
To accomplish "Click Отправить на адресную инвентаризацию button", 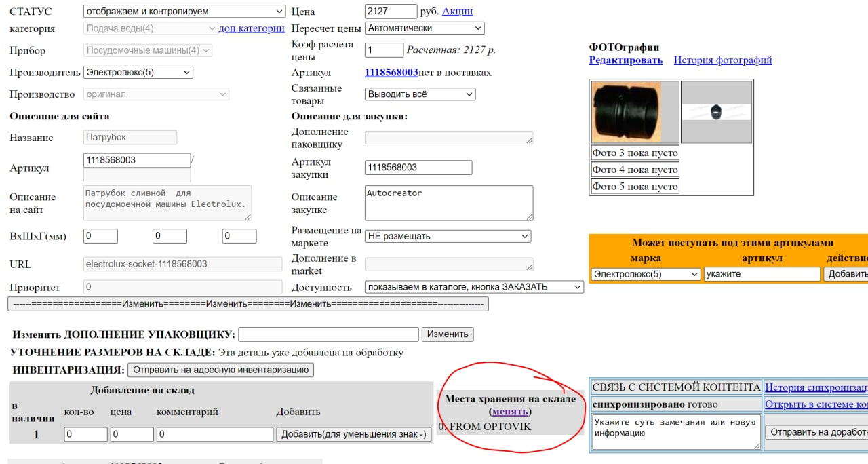I will coord(221,370).
